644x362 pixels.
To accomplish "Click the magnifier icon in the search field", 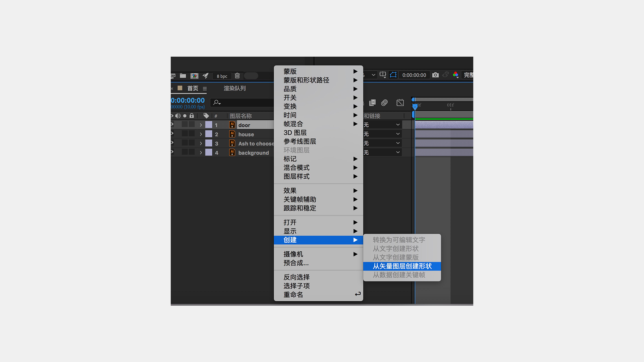I will tap(216, 103).
